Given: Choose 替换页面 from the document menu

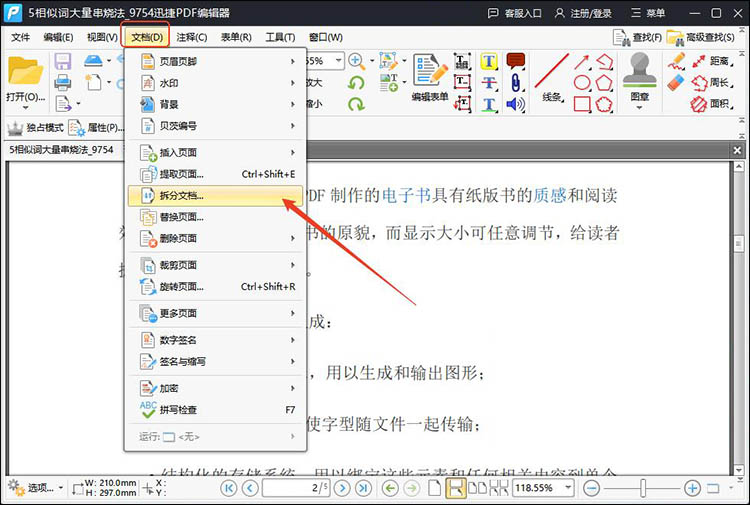Looking at the screenshot, I should [x=215, y=217].
